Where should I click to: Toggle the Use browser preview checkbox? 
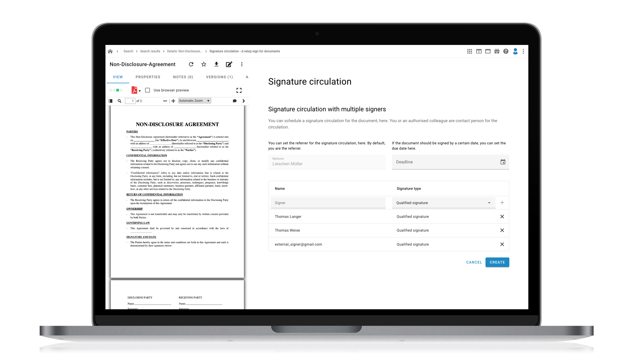click(147, 90)
